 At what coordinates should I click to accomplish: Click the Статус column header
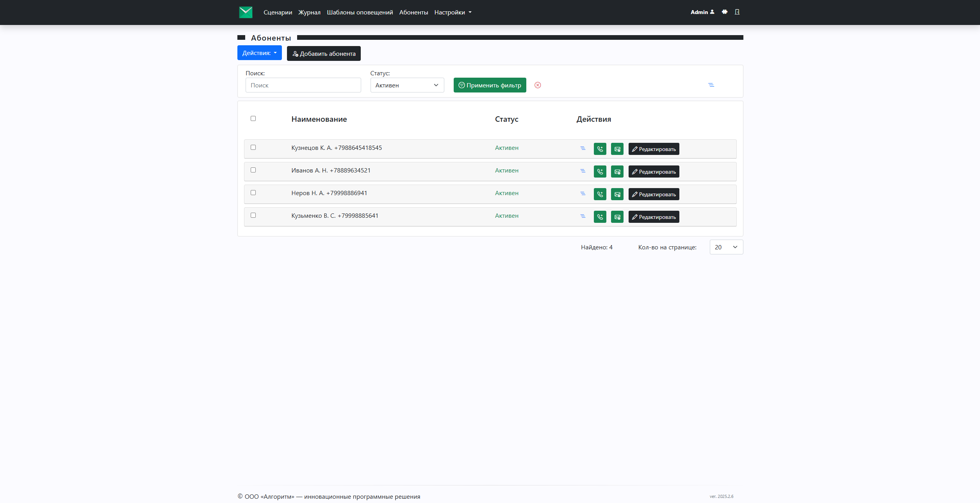click(x=506, y=119)
